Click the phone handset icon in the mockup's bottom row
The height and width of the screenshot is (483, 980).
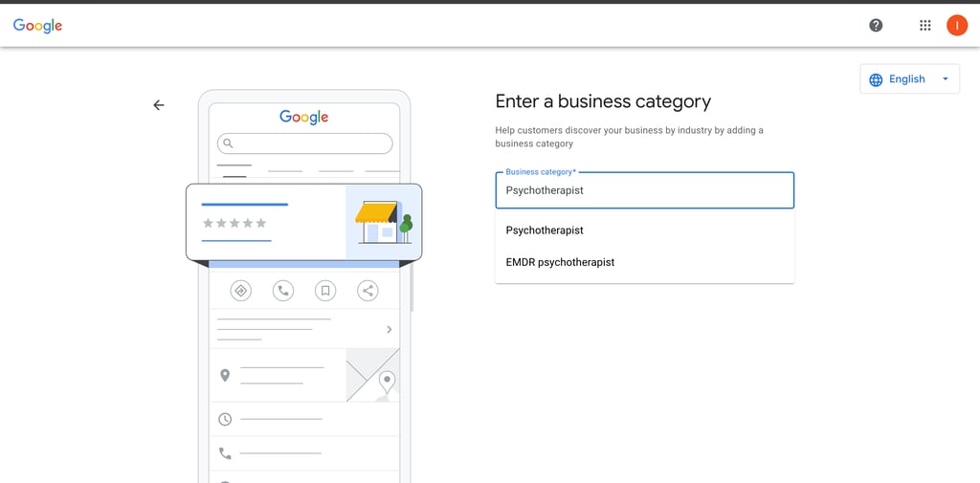pos(225,453)
